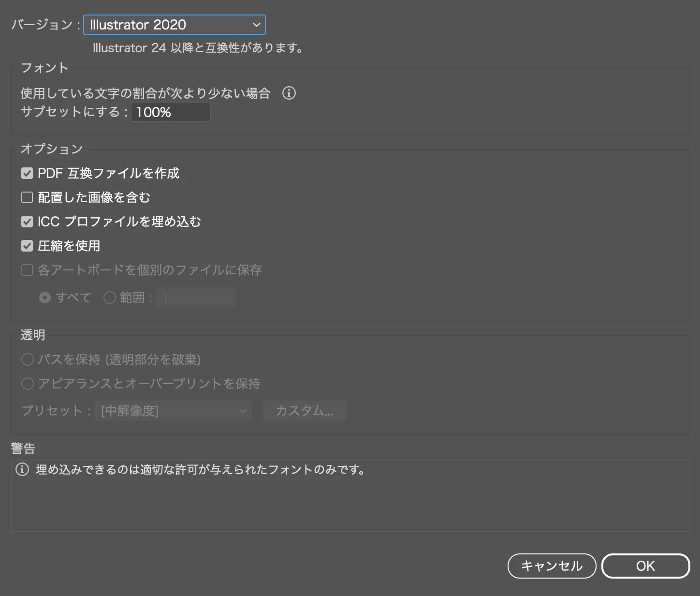Image resolution: width=700 pixels, height=596 pixels.
Task: Click the info icon in the 警告 box
Action: [22, 469]
